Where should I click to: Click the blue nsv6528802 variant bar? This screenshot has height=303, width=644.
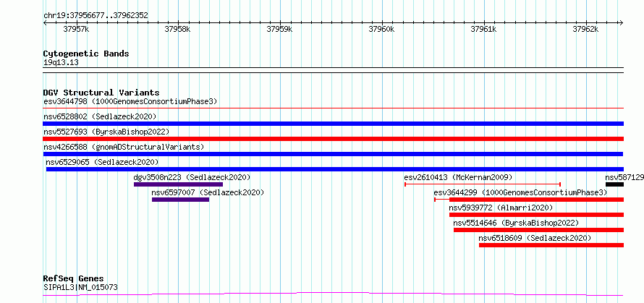coord(333,124)
